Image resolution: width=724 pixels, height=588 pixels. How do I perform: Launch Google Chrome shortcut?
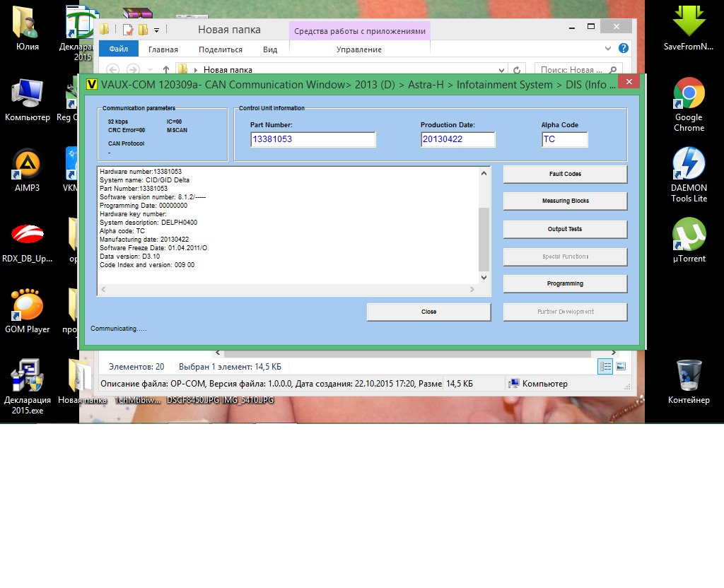point(689,105)
